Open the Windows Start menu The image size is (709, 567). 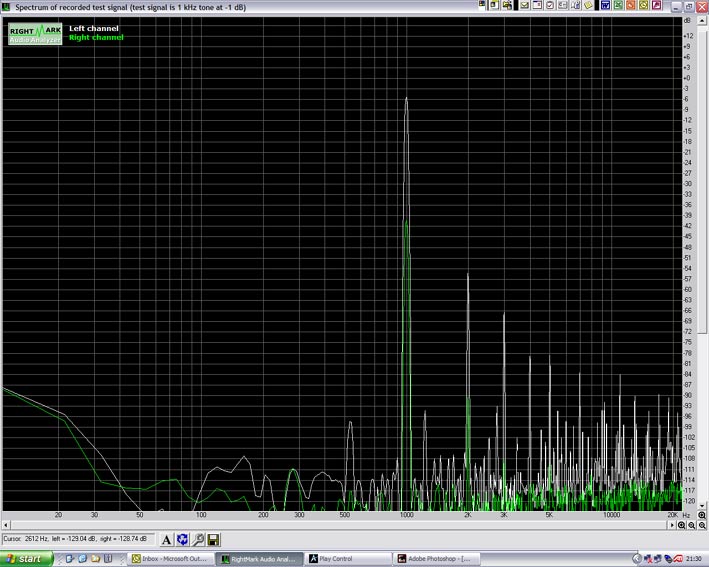(26, 559)
